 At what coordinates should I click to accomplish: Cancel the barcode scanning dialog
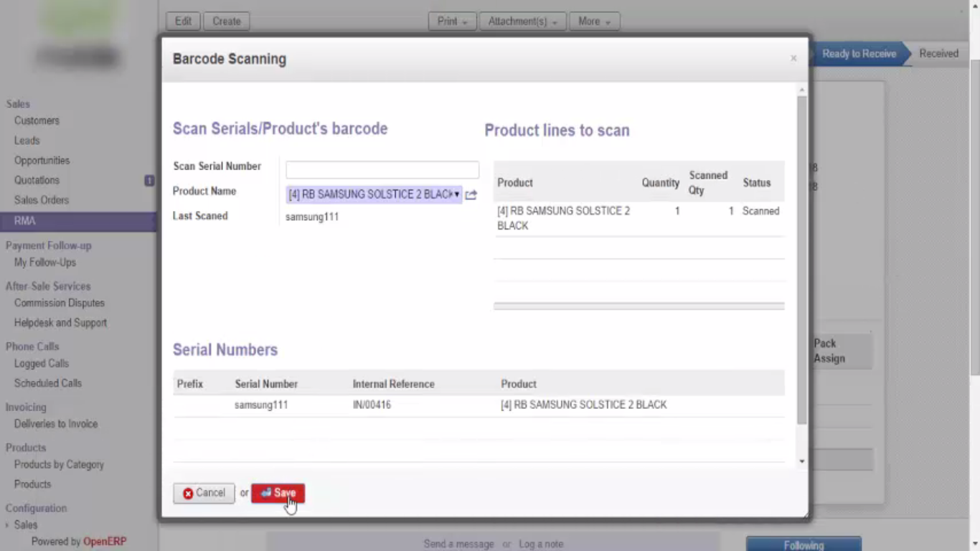204,493
